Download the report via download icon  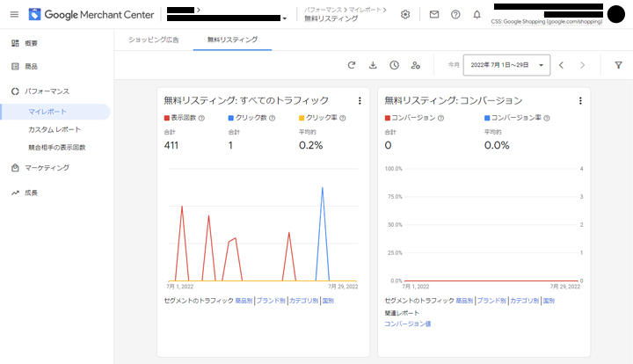[x=373, y=65]
